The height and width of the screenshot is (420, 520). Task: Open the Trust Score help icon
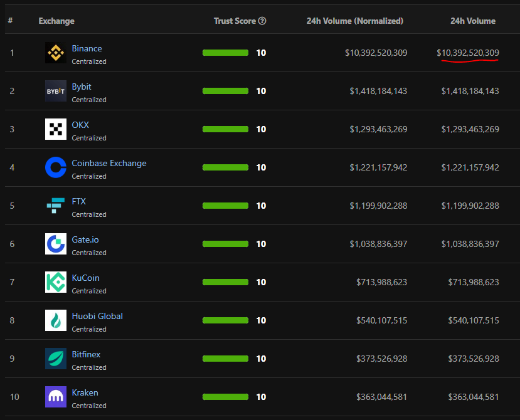263,21
